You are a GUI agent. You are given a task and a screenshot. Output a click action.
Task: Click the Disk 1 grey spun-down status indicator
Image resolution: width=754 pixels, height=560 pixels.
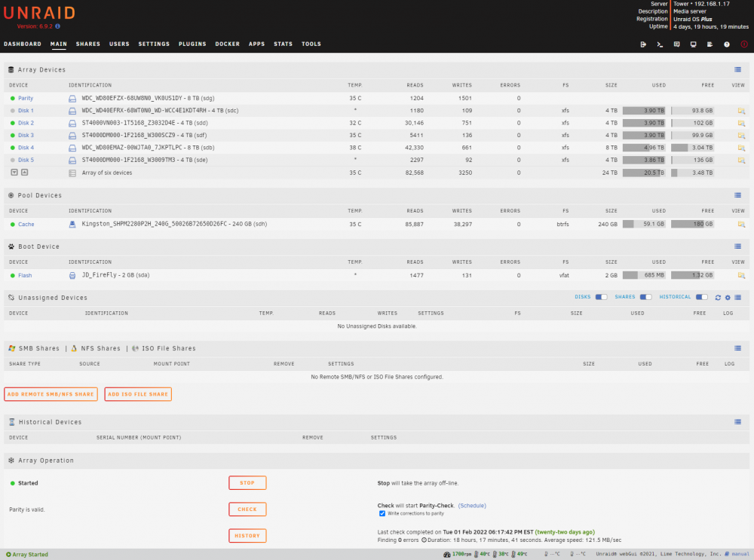[13, 111]
